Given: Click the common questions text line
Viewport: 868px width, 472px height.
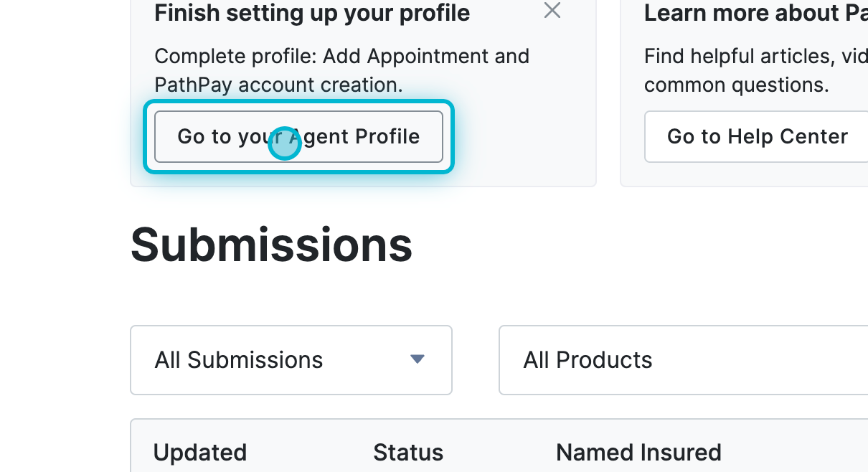Looking at the screenshot, I should coord(736,85).
